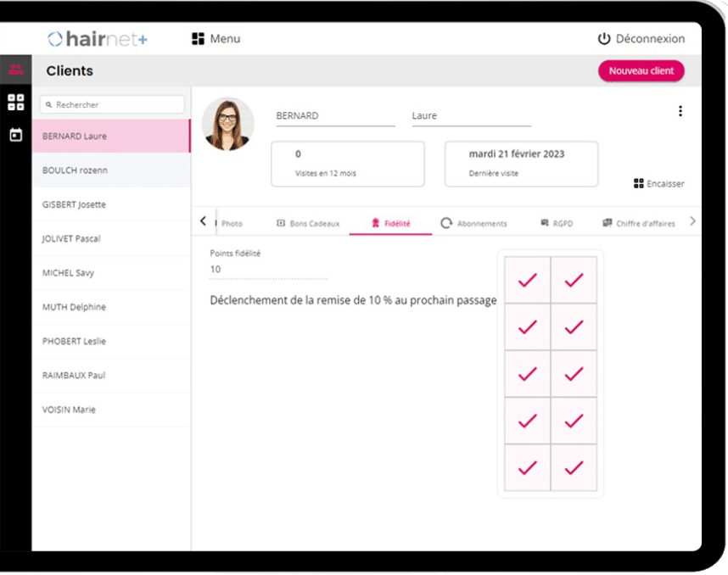The image size is (728, 575).
Task: Click the dashboard grid icon in sidebar
Action: (x=15, y=103)
